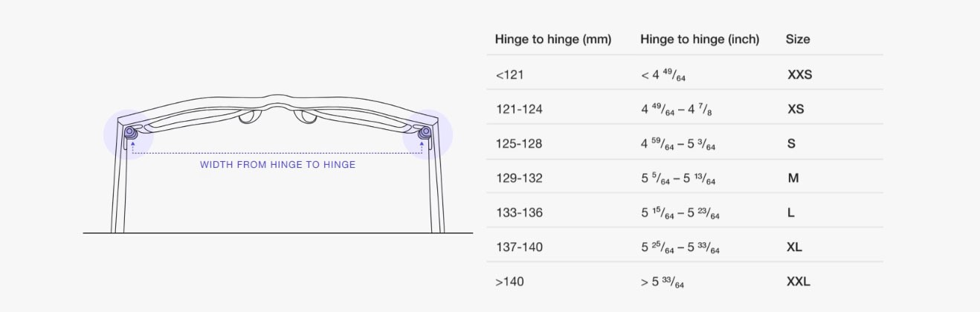Click the '129-132' mm range cell
The image size is (980, 312).
[519, 178]
